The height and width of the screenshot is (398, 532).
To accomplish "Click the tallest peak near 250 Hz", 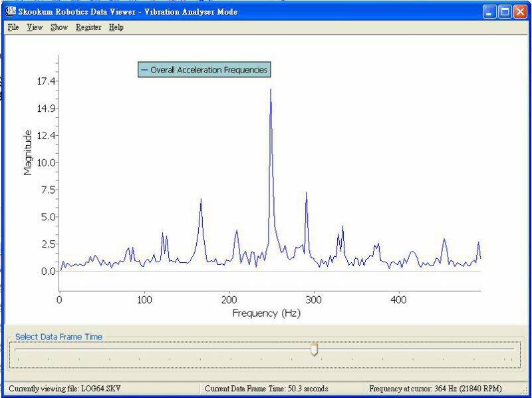I will [x=271, y=90].
